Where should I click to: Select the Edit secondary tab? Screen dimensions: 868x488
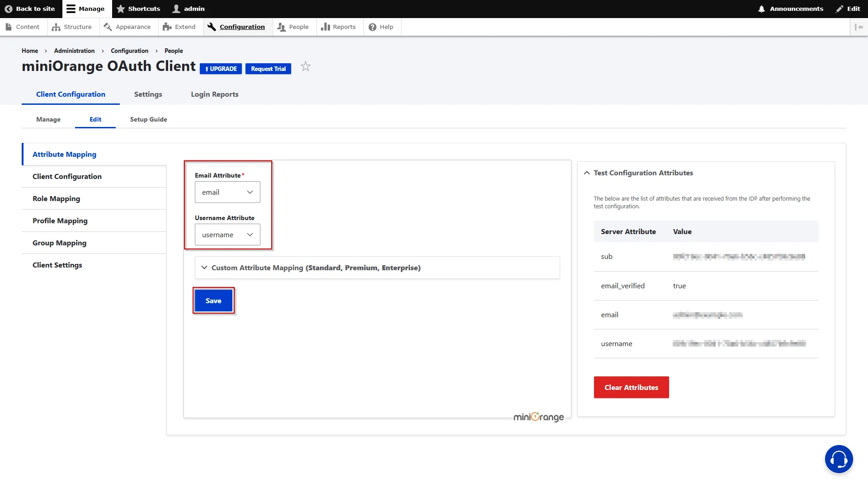(95, 119)
